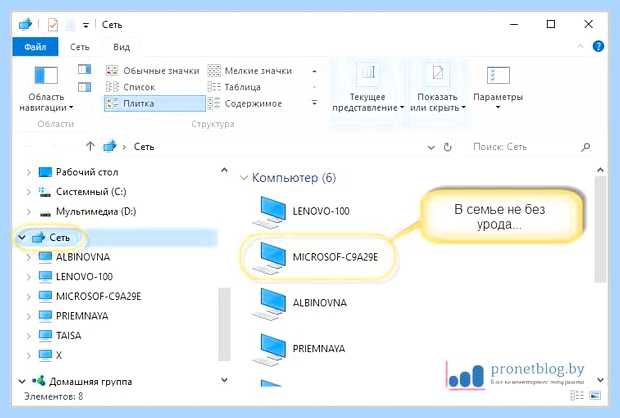Select Системный (C:) drive

coord(91,192)
